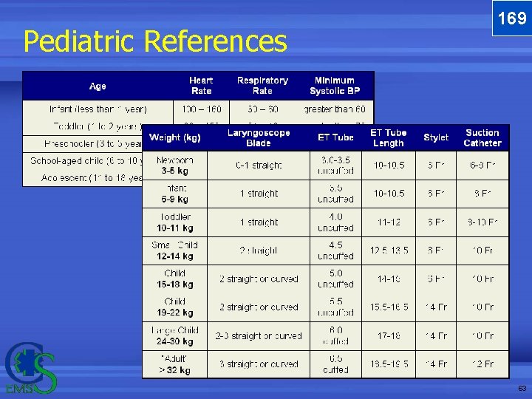Image resolution: width=532 pixels, height=399 pixels.
Task: Click the slide number 169 badge
Action: point(511,18)
